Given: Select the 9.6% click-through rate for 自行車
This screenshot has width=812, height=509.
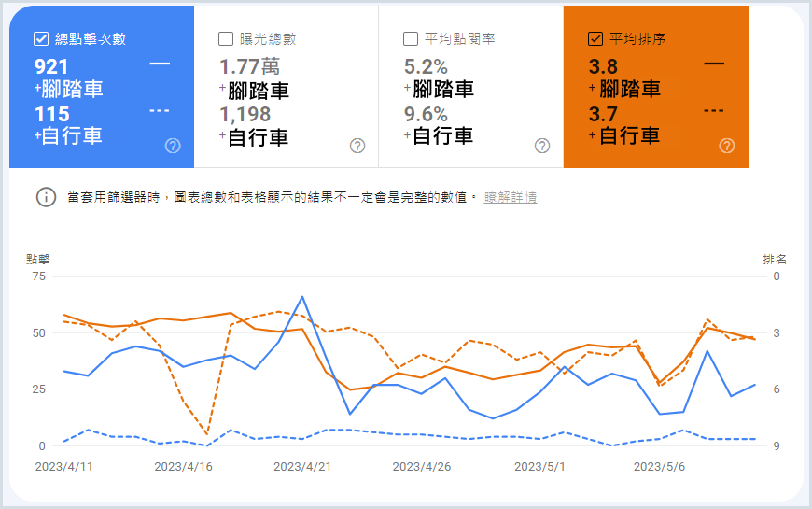Looking at the screenshot, I should pos(426,114).
